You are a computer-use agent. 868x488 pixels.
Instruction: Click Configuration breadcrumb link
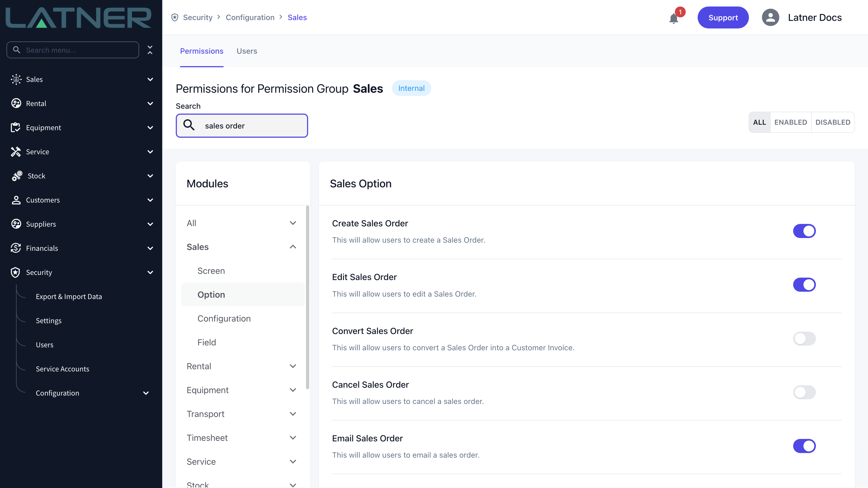[250, 18]
